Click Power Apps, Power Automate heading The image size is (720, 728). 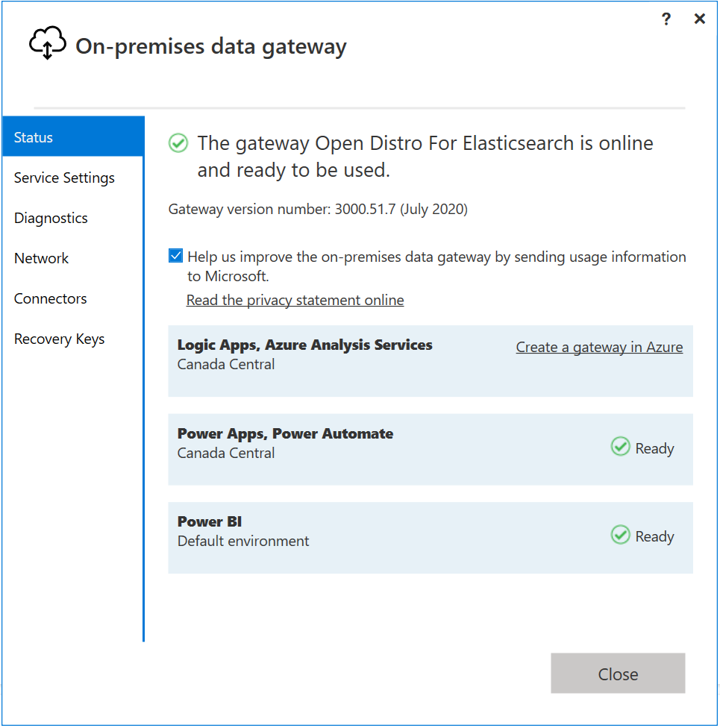click(x=285, y=433)
